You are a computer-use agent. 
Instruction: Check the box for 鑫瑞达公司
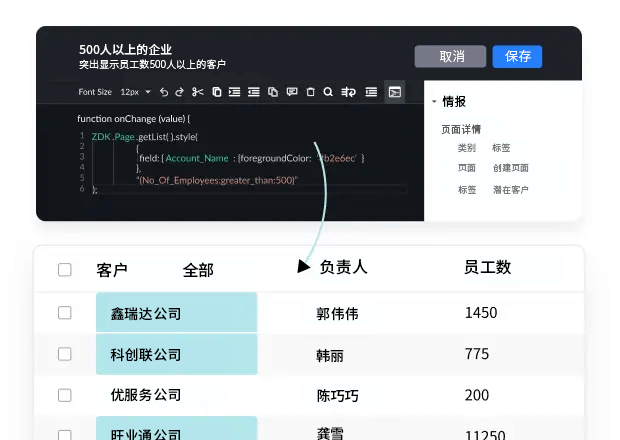65,313
